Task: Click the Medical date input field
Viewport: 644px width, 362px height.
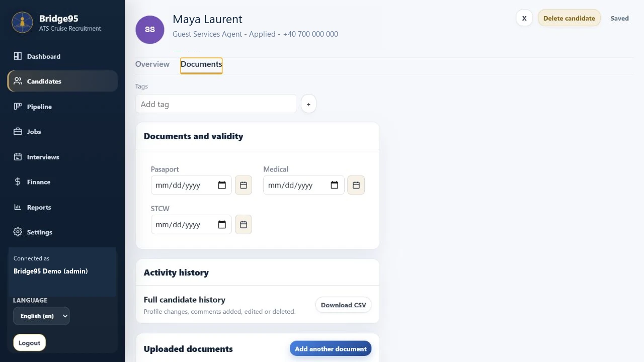Action: point(304,186)
